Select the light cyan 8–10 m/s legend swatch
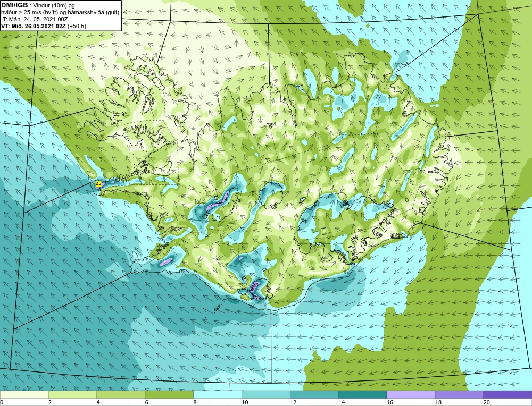The width and height of the screenshot is (532, 406). click(218, 395)
